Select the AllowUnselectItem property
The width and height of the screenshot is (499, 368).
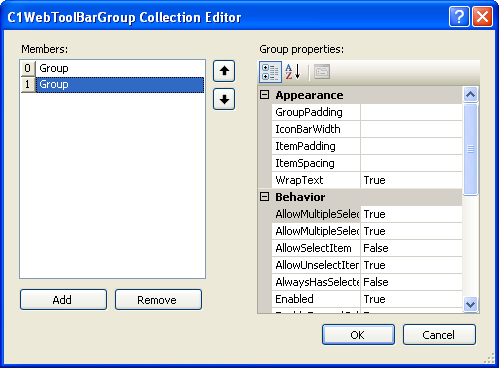316,265
